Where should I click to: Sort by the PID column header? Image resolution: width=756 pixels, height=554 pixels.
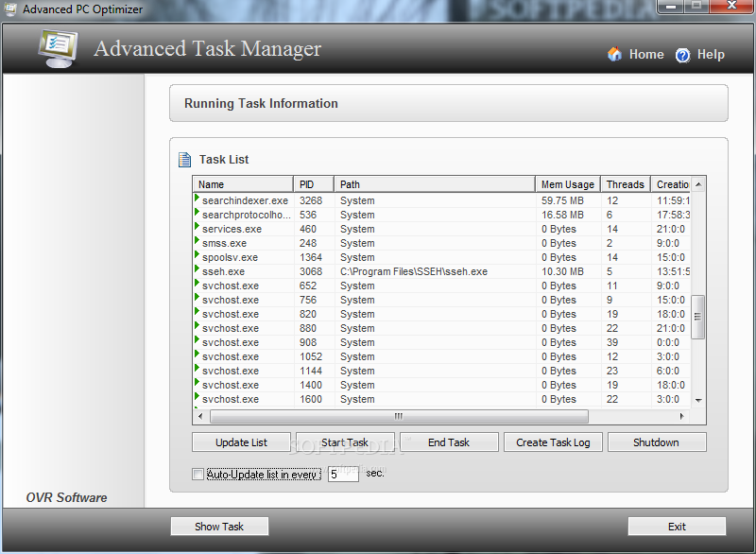pos(314,184)
